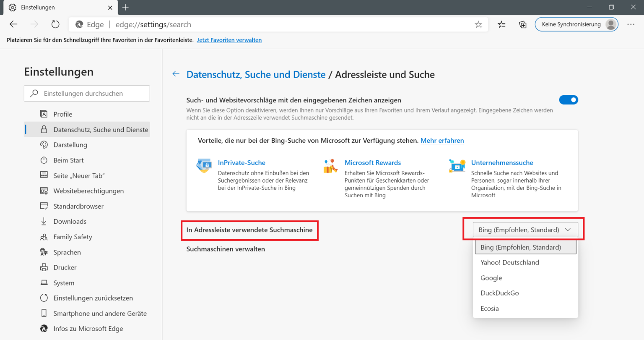Screen dimensions: 644x340
Task: Reload the page with refresh icon
Action: tap(55, 24)
